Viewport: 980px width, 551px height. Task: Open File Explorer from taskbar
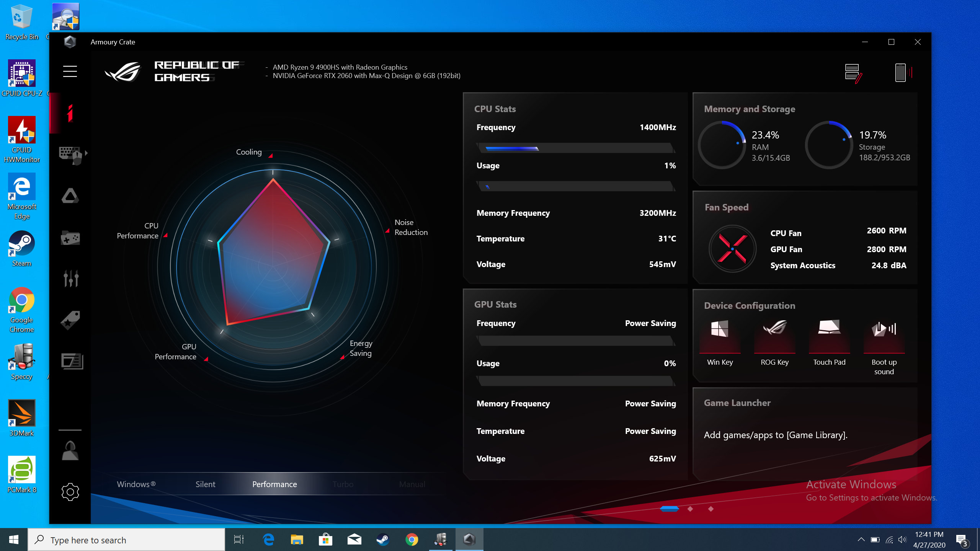click(x=297, y=540)
